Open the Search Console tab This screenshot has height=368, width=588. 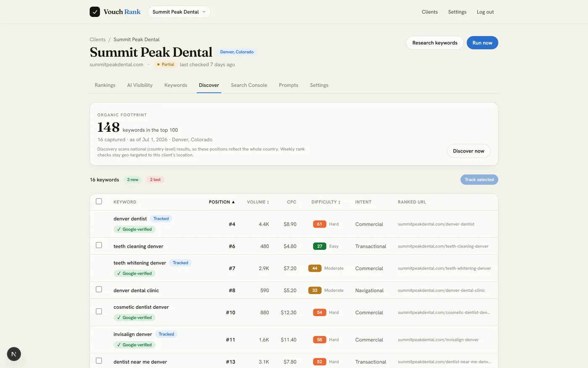pos(249,85)
